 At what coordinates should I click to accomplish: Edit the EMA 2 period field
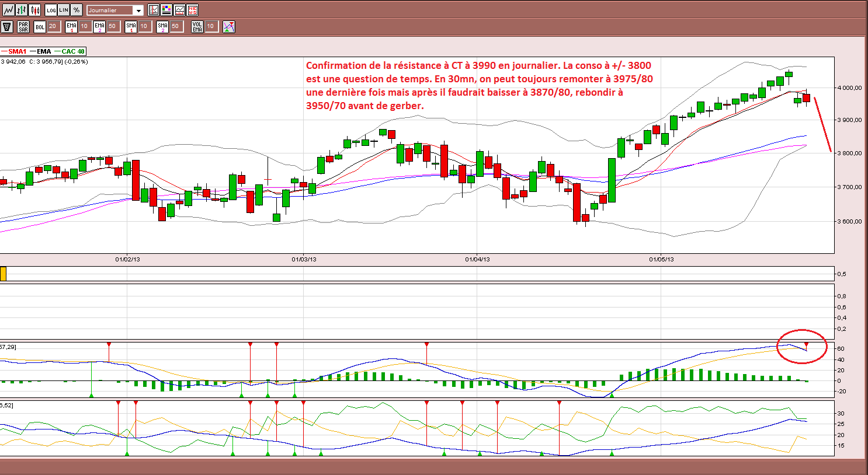(113, 26)
